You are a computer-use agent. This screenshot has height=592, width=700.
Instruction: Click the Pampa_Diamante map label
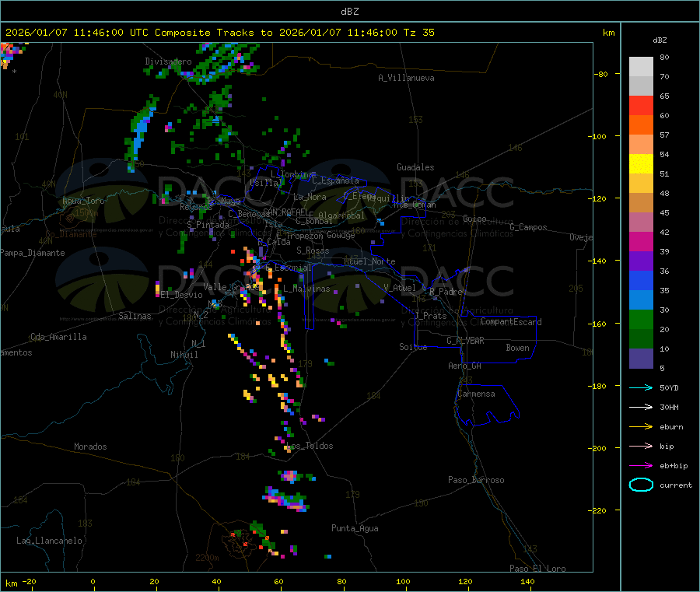tap(33, 253)
